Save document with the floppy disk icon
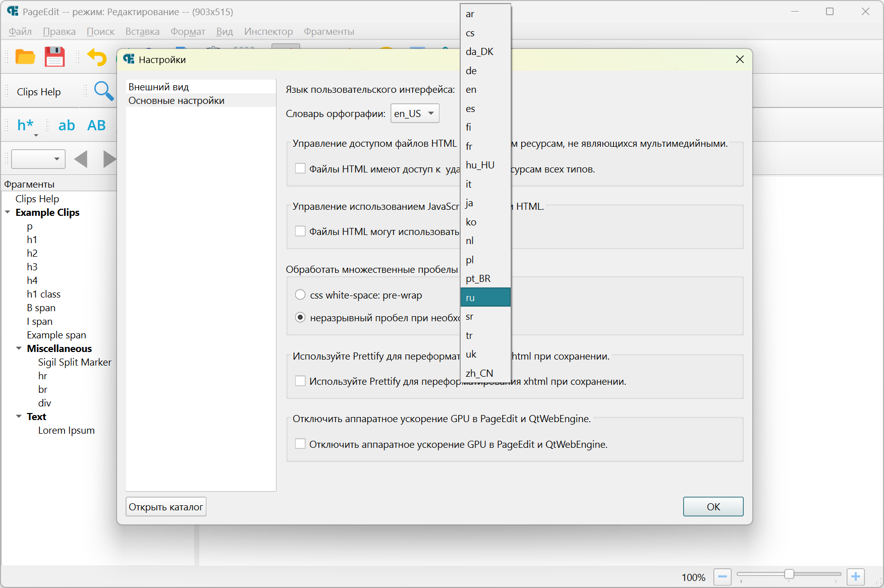 (x=54, y=57)
